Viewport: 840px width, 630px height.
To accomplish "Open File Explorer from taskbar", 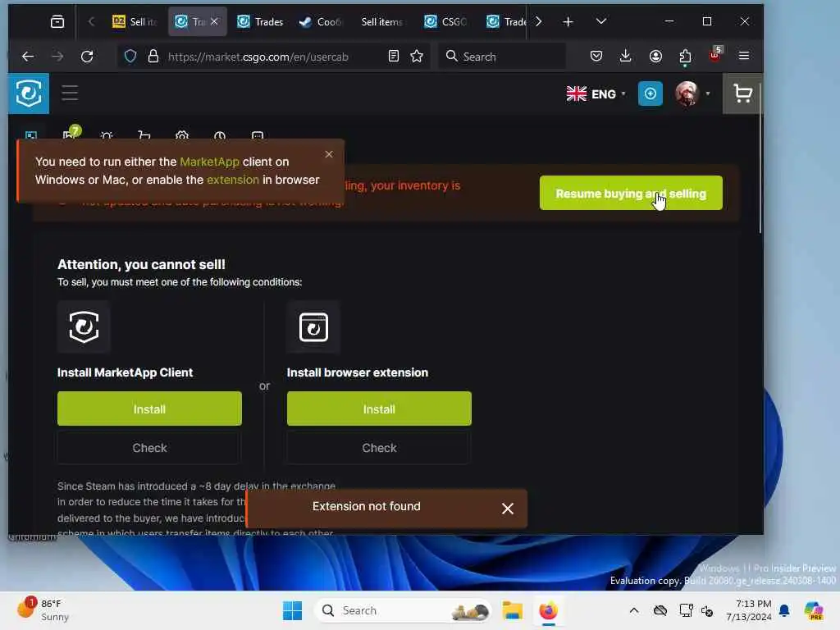I will (512, 610).
